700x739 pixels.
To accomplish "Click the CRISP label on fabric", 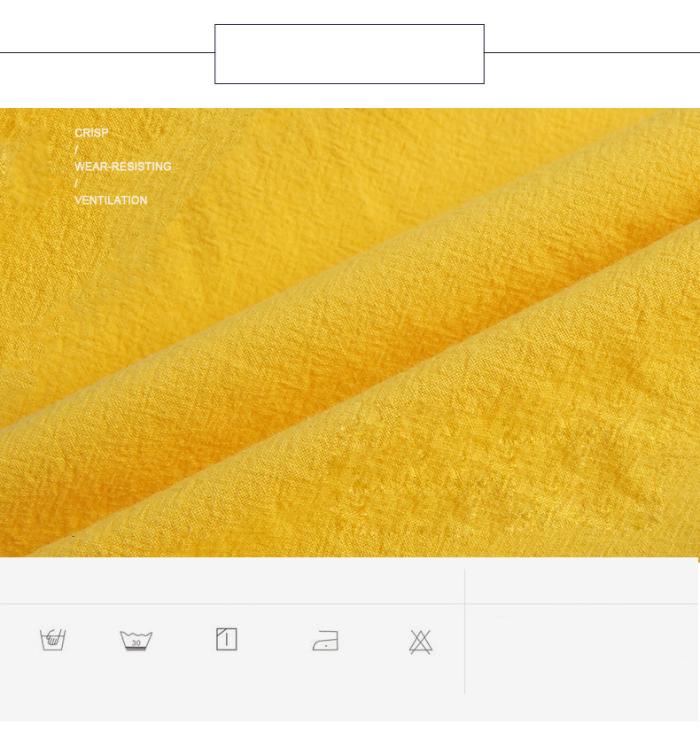I will (91, 133).
